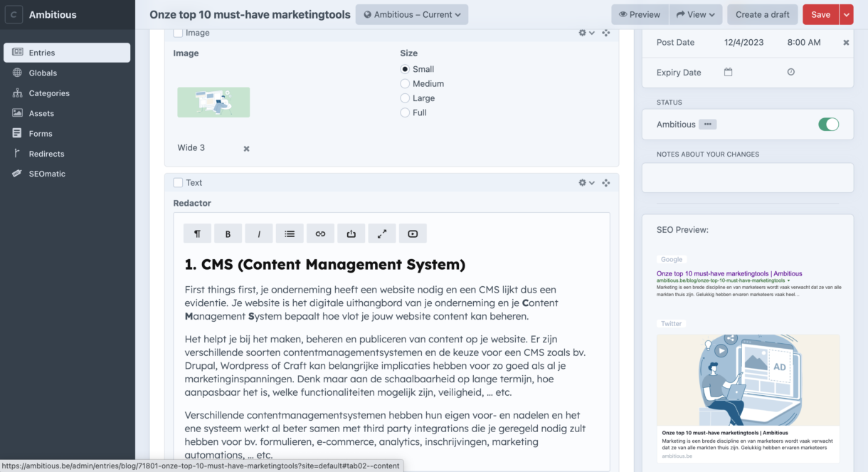Select the Medium size radio button

(x=405, y=83)
